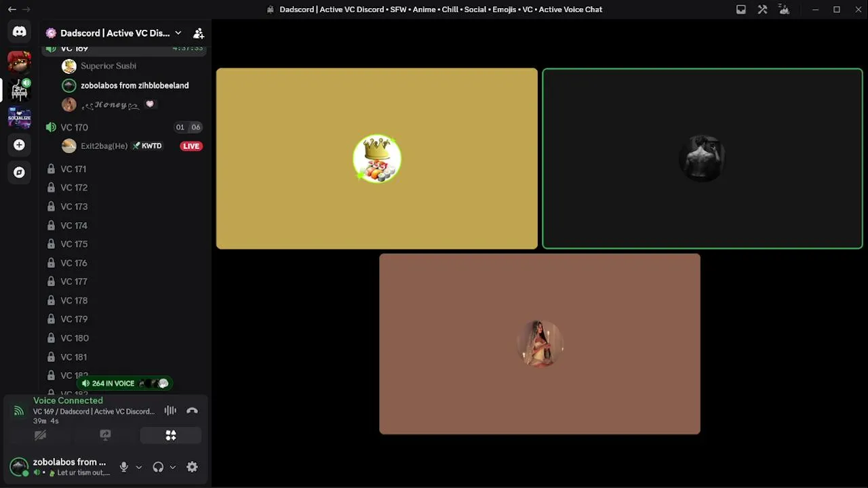Screen dimensions: 868x488
Task: Expand headphone output options chevron
Action: pyautogui.click(x=172, y=467)
